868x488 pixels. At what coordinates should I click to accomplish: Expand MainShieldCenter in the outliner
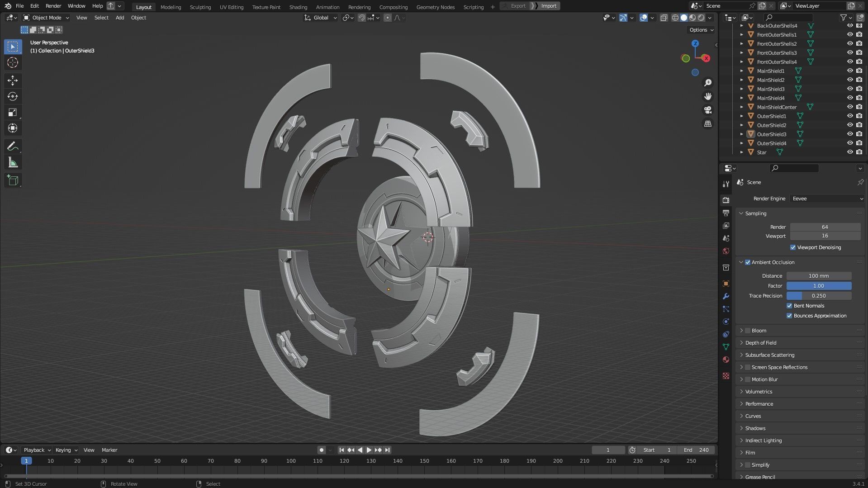[741, 107]
